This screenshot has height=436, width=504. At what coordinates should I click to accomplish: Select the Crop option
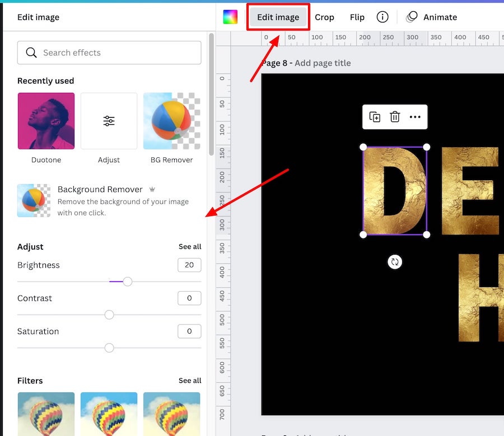[324, 17]
